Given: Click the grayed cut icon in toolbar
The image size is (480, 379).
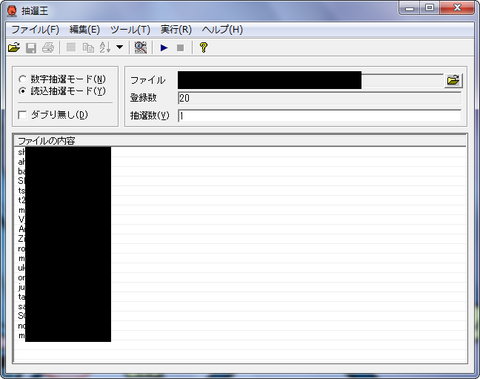Looking at the screenshot, I should tap(71, 47).
